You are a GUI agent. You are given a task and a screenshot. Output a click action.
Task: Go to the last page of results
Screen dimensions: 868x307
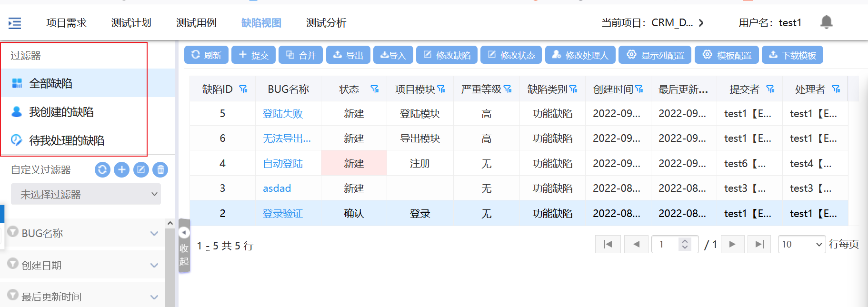coord(759,244)
